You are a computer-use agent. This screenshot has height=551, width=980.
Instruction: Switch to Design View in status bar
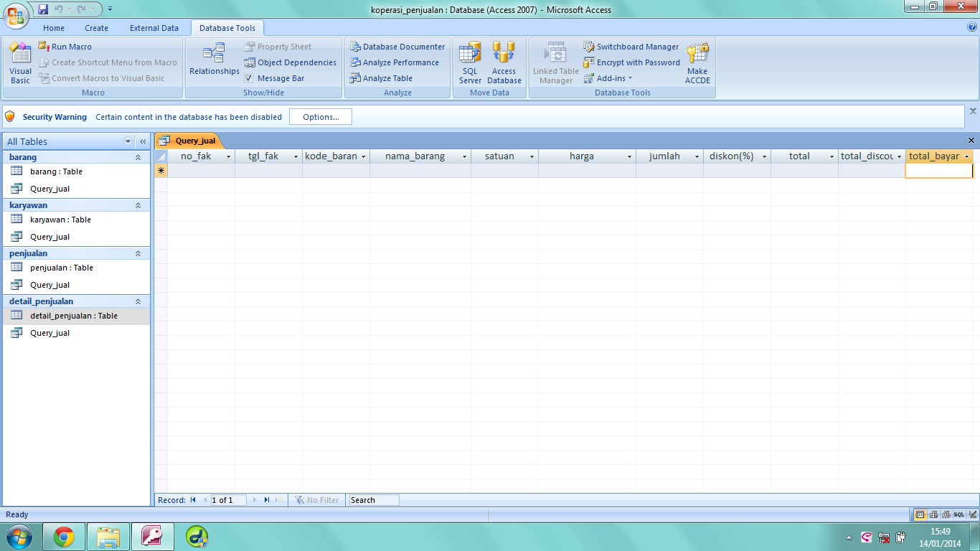click(972, 514)
